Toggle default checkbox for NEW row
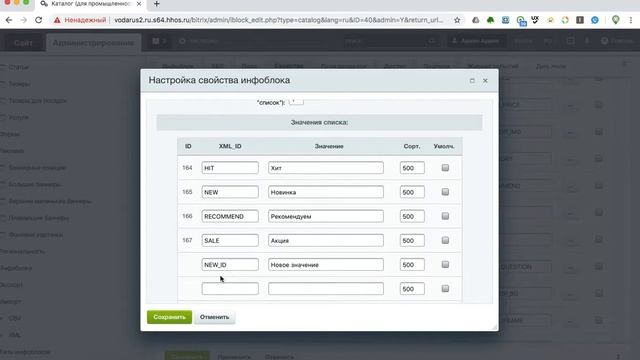This screenshot has height=360, width=640. click(445, 192)
